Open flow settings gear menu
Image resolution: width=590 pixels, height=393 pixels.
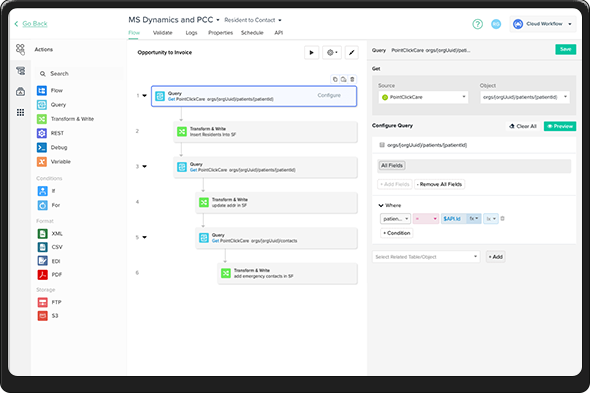[x=332, y=52]
